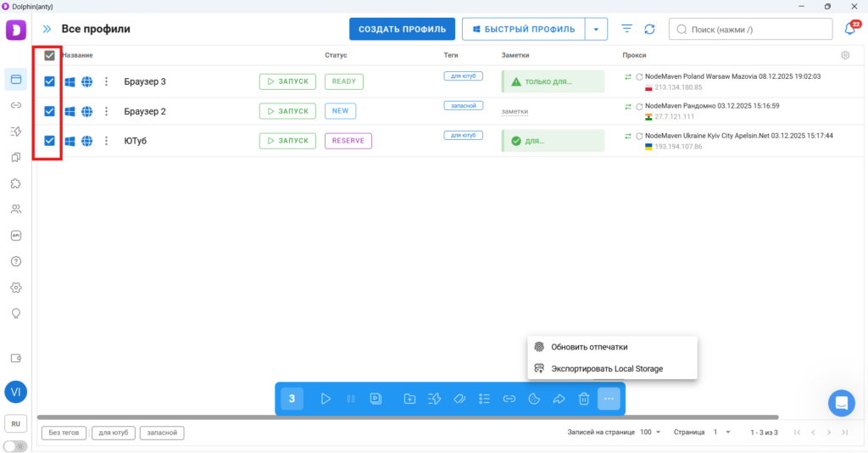Click the play icon to start selected profiles
Screen dimensions: 868x453
325,399
